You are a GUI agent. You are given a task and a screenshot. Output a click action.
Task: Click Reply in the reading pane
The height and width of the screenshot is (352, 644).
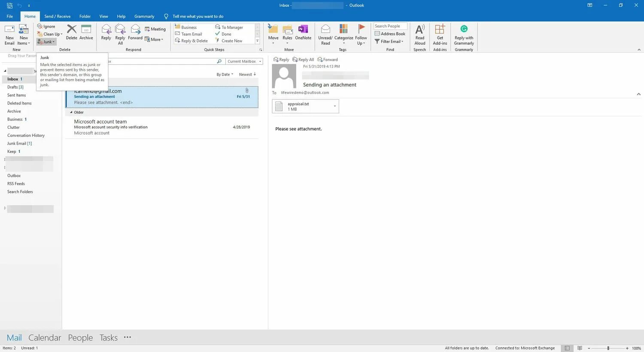pyautogui.click(x=281, y=60)
